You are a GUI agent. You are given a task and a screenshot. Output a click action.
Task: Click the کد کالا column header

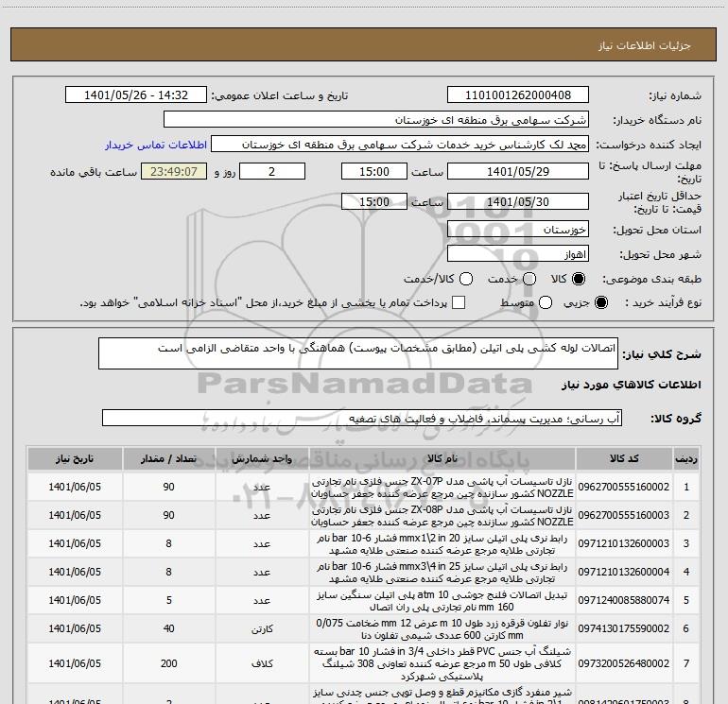click(x=622, y=458)
